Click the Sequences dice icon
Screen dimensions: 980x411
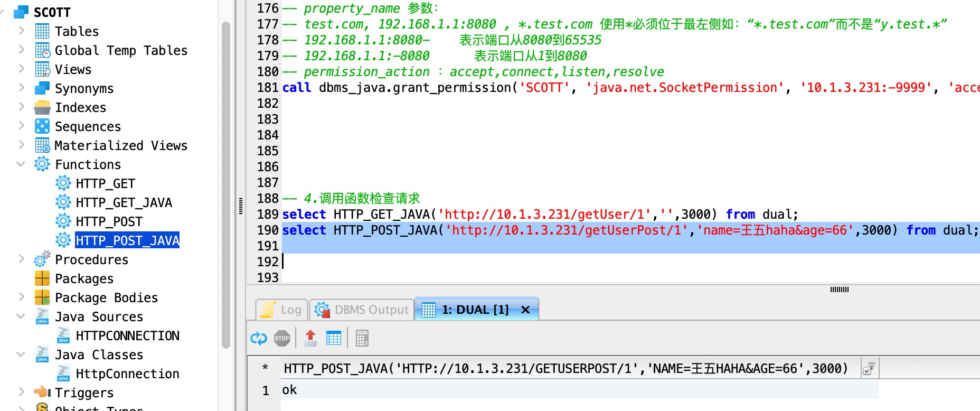[x=42, y=126]
